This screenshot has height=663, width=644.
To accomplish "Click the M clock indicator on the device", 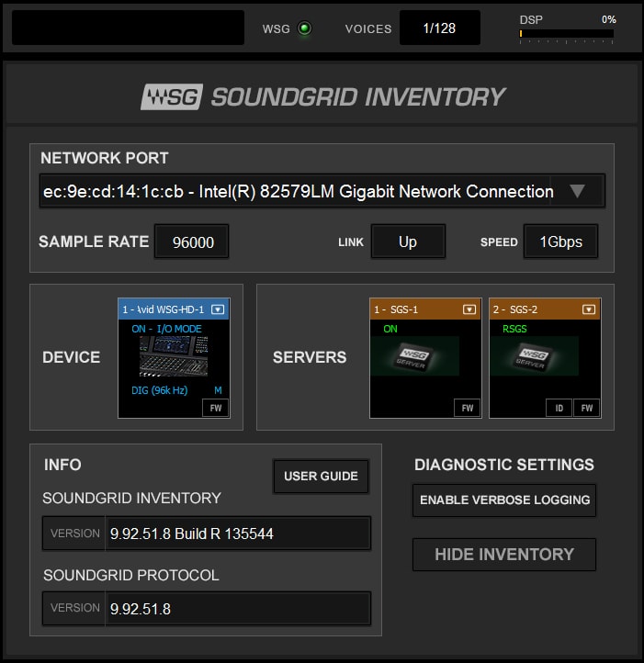I will (219, 390).
